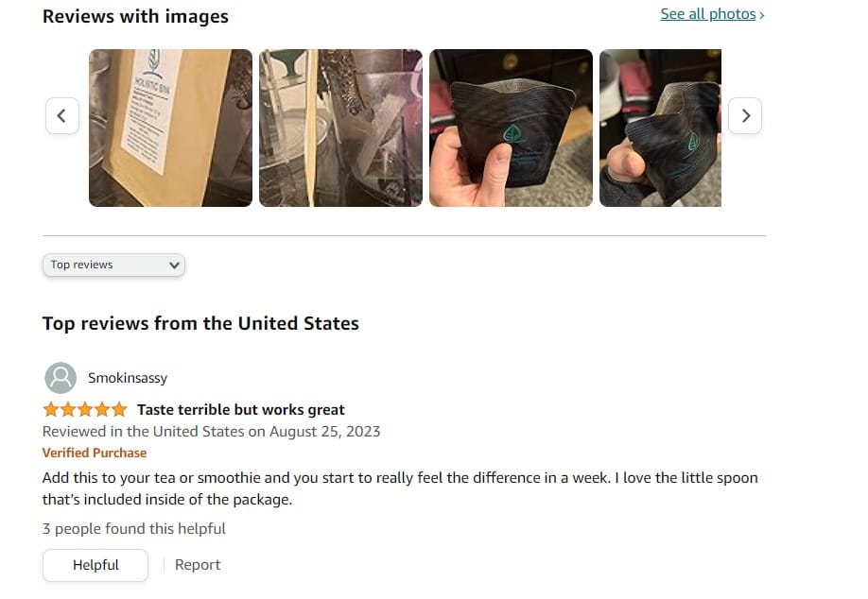Open review titled Taste terrible but works great
This screenshot has height=599, width=868.
(241, 410)
